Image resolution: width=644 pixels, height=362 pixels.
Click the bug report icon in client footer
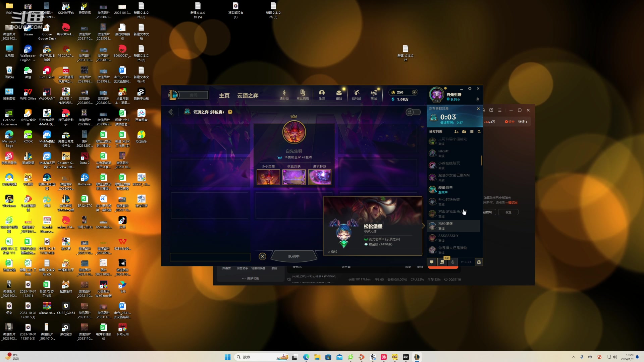[x=479, y=262]
